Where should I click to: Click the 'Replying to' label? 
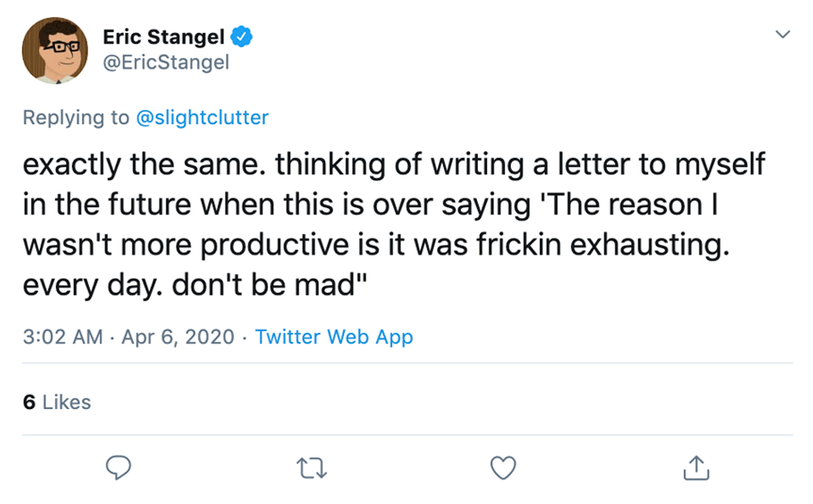pos(76,118)
